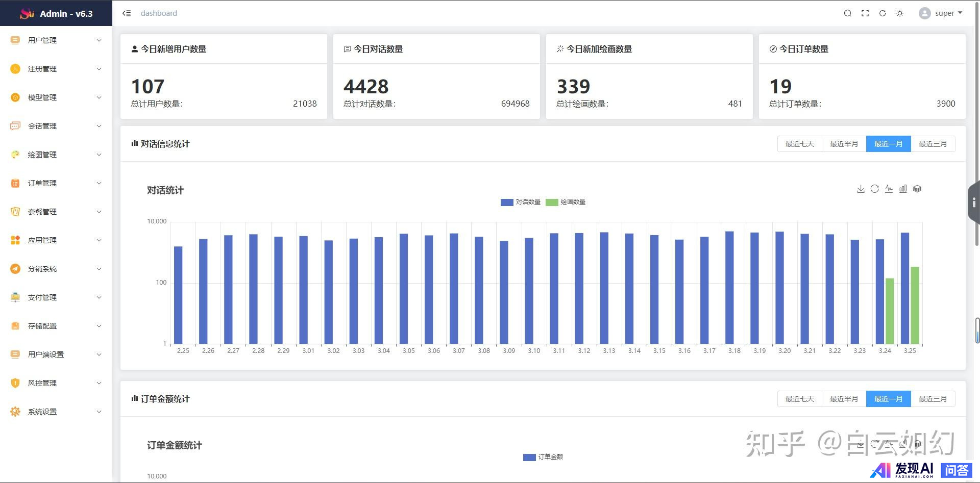Image resolution: width=980 pixels, height=483 pixels.
Task: Download 对话统计 chart as image
Action: pos(861,189)
